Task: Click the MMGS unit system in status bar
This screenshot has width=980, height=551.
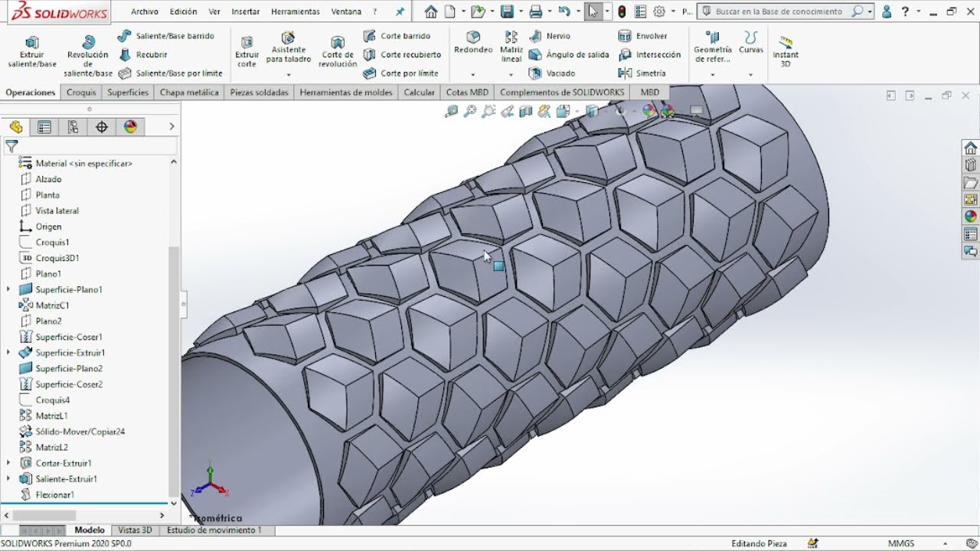Action: click(901, 543)
